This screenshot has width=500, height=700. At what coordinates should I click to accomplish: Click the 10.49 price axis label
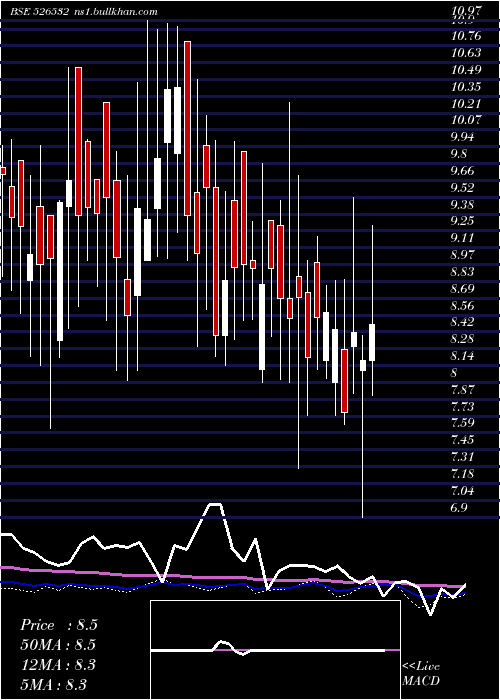click(x=466, y=70)
